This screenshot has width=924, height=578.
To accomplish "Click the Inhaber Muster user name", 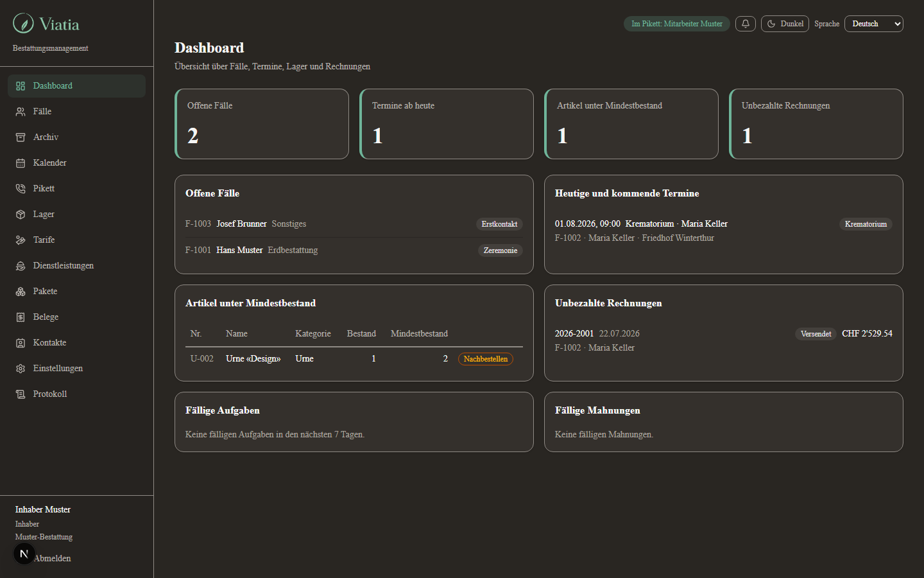I will click(43, 510).
